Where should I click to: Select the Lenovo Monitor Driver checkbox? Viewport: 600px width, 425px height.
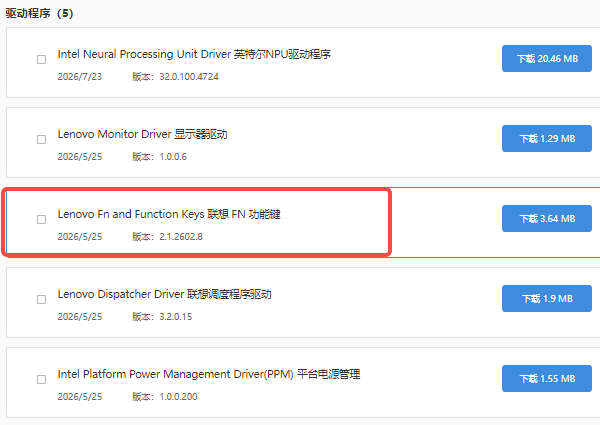click(x=41, y=139)
